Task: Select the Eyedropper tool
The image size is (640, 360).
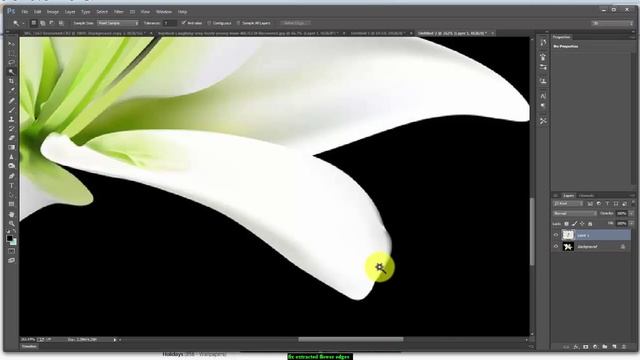Action: pos(11,90)
